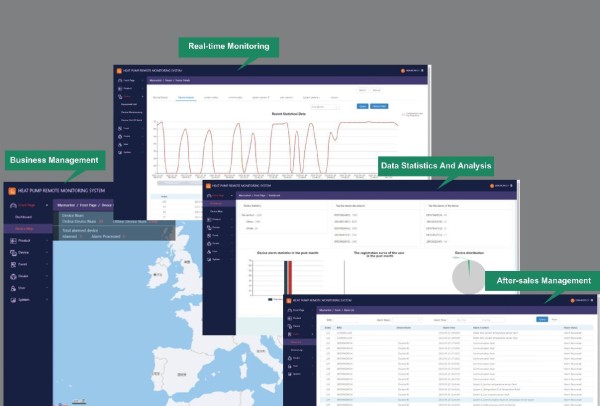Expand User menu arrow in Business Management sidebar
Screen dimensions: 600x406
[47, 288]
